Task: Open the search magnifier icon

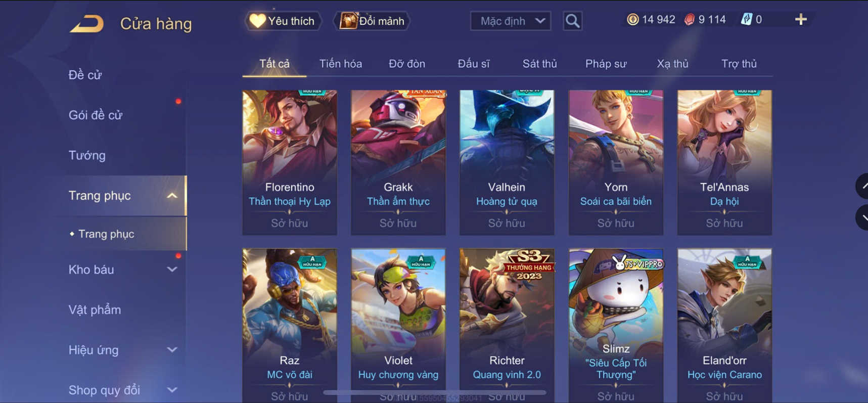Action: tap(572, 21)
